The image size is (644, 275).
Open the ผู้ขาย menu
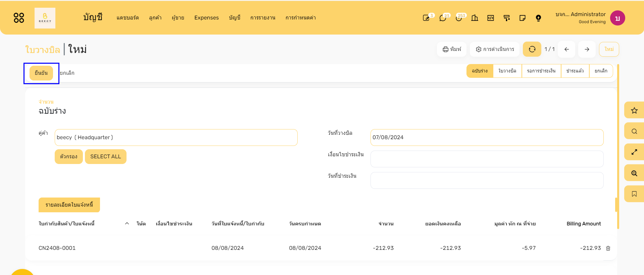click(x=178, y=18)
